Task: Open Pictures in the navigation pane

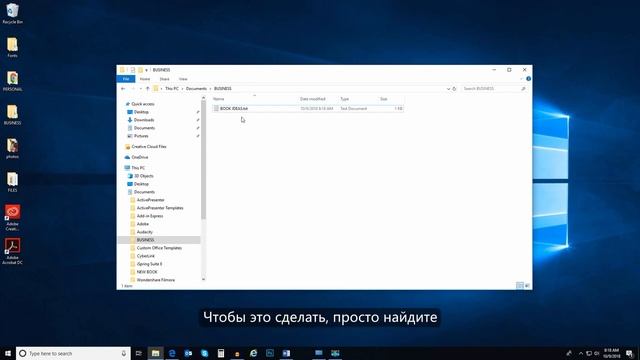Action: click(x=141, y=136)
